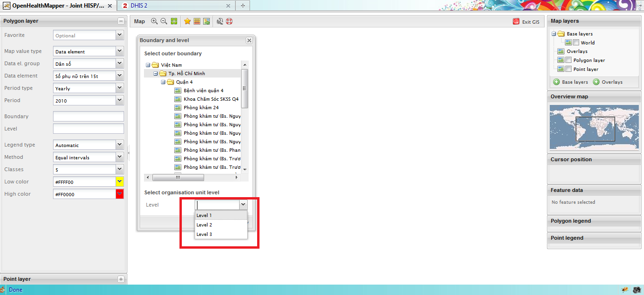The image size is (644, 295).
Task: Switch to the DHIS 2 tab
Action: (x=175, y=6)
